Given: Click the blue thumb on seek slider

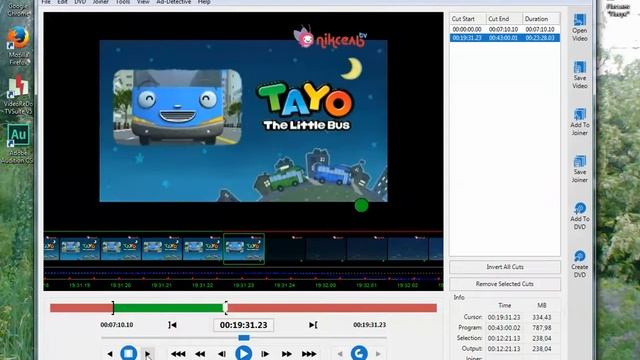Looking at the screenshot, I should pyautogui.click(x=244, y=338).
